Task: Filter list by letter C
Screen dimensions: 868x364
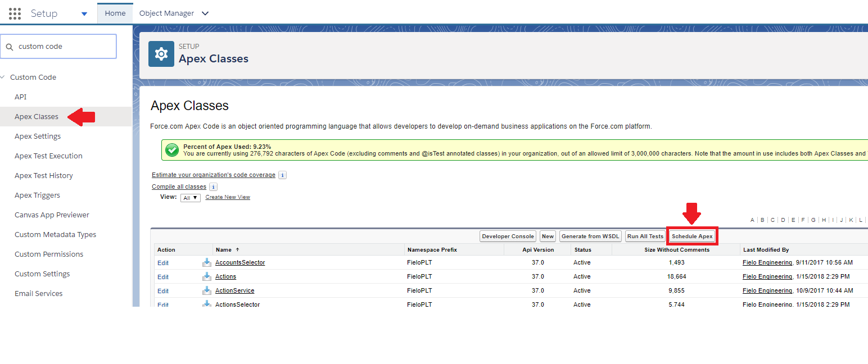Action: 772,220
